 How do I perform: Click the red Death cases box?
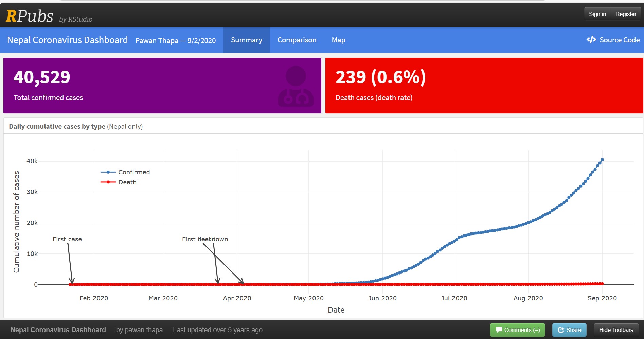[484, 86]
